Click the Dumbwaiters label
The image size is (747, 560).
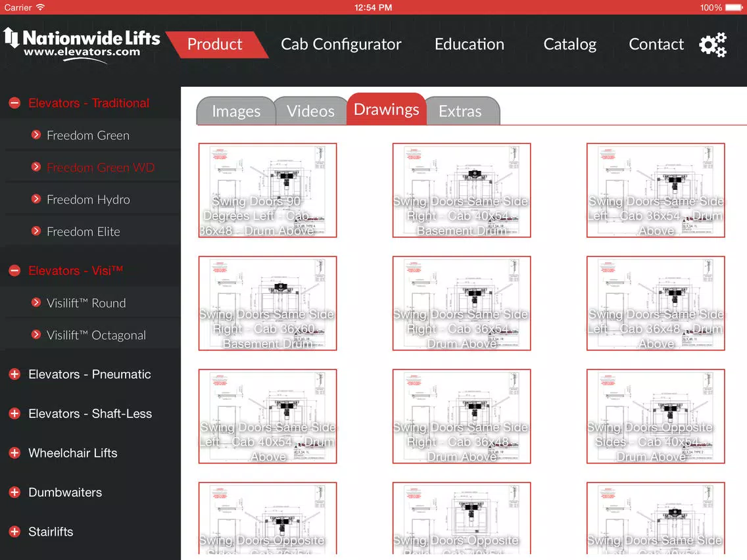point(65,492)
